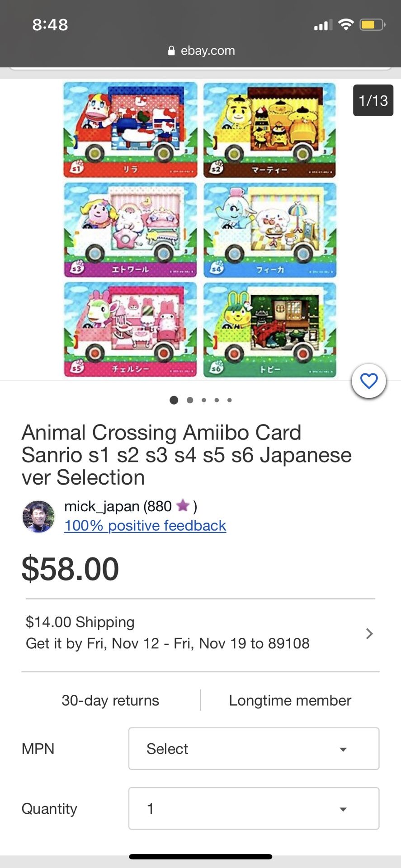Viewport: 401px width, 868px height.
Task: Select the last carousel pagination dot
Action: coord(229,400)
